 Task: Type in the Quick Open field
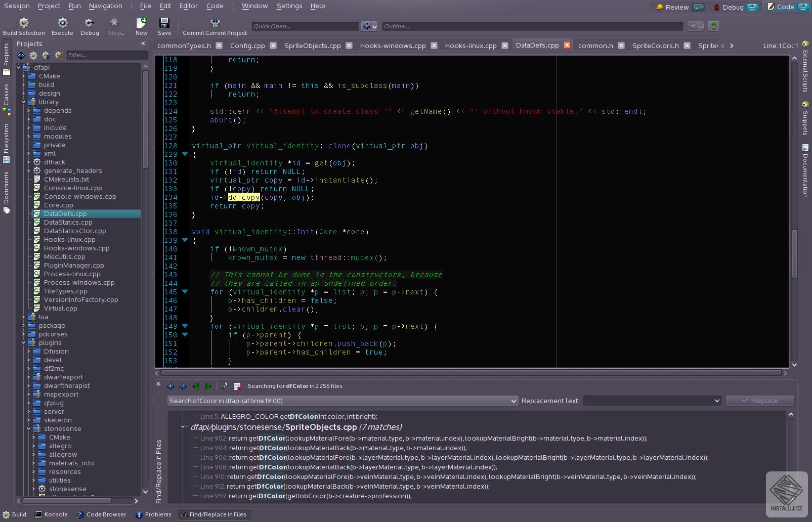(x=304, y=26)
